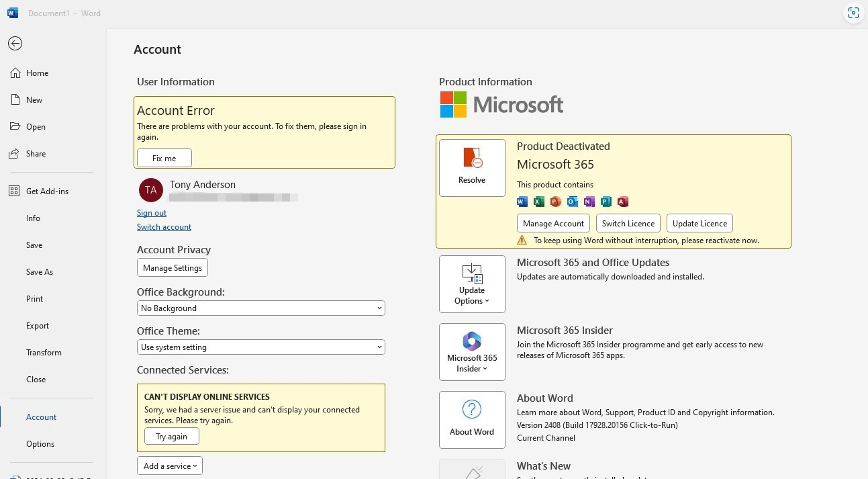This screenshot has width=868, height=479.
Task: Click the Home house icon in sidebar
Action: (15, 73)
